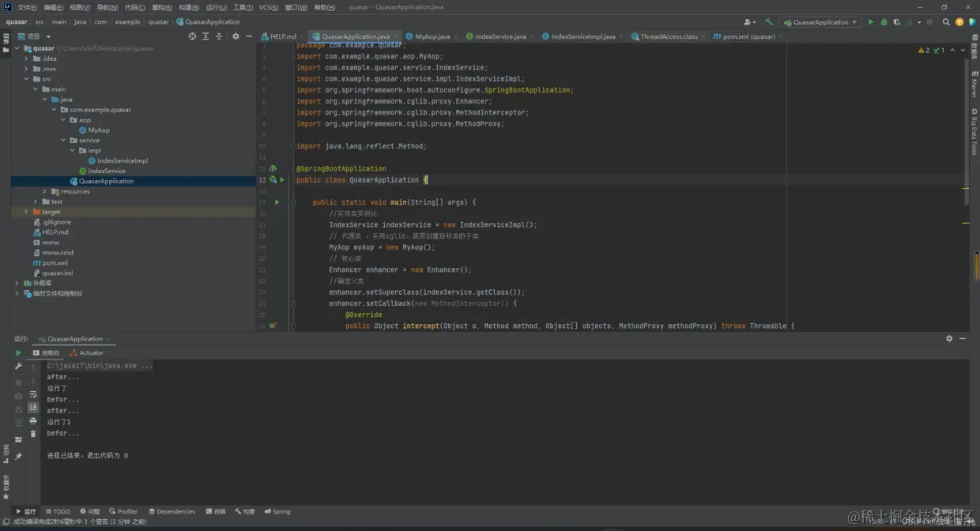Collapse the src folder in Project tree

pos(26,79)
